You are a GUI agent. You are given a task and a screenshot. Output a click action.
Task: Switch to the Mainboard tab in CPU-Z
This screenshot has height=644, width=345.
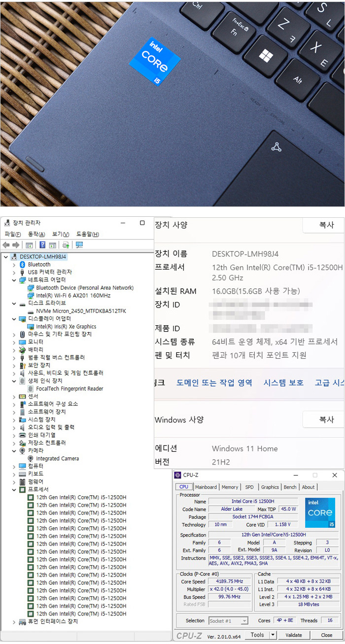pos(206,487)
